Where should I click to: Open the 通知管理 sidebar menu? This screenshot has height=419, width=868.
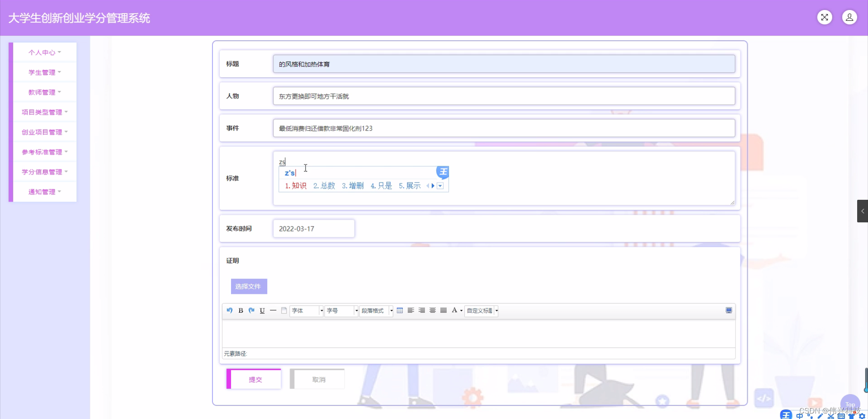pos(43,192)
